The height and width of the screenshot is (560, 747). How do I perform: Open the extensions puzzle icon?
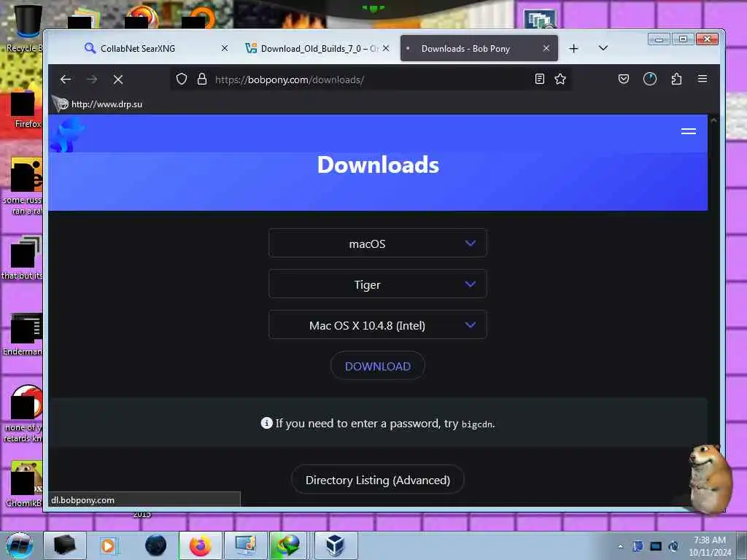pos(676,79)
